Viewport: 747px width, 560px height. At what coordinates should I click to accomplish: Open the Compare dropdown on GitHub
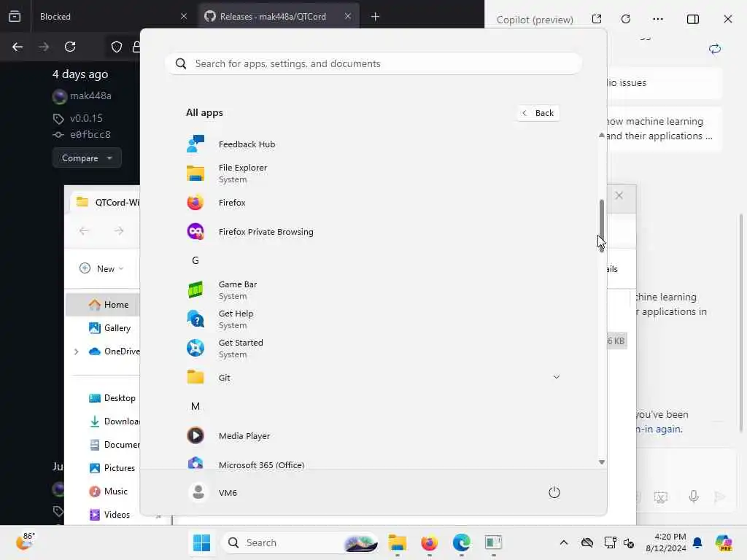87,158
